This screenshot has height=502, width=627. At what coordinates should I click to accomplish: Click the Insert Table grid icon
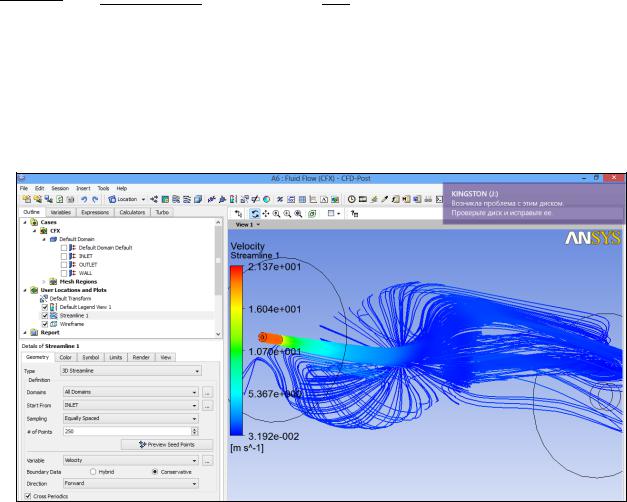click(x=302, y=199)
